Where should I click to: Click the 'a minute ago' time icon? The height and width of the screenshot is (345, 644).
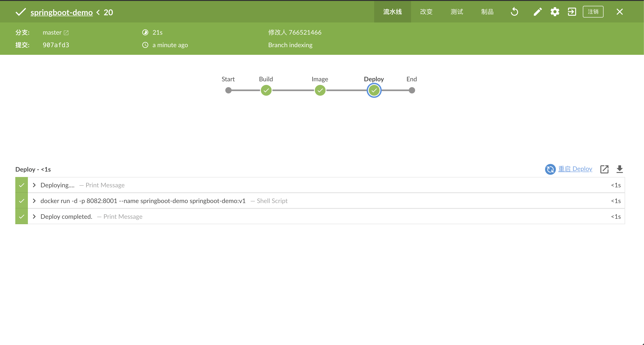[x=145, y=45]
